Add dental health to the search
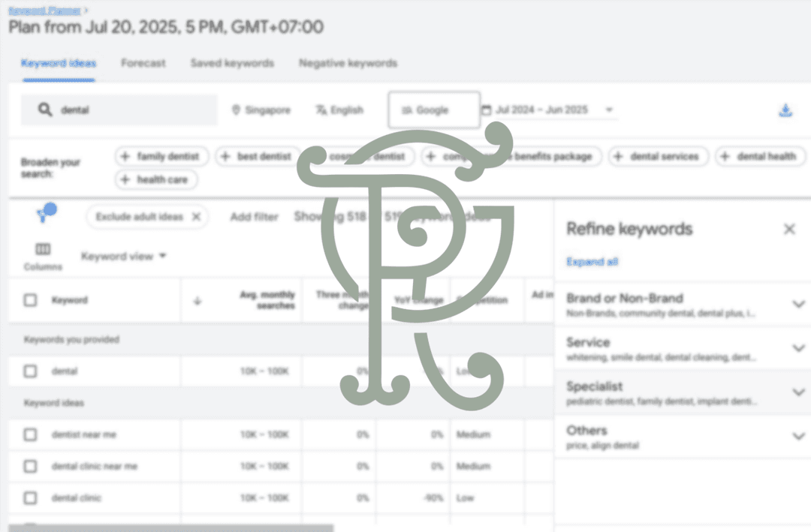This screenshot has height=532, width=811. [760, 156]
